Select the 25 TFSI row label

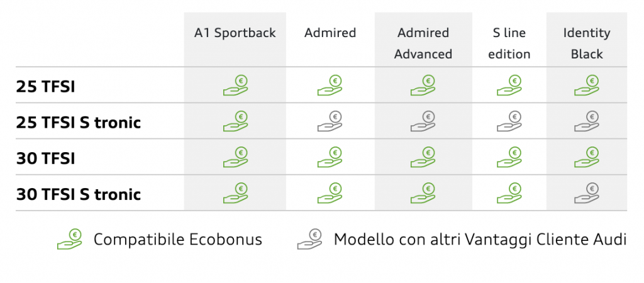[x=45, y=87]
